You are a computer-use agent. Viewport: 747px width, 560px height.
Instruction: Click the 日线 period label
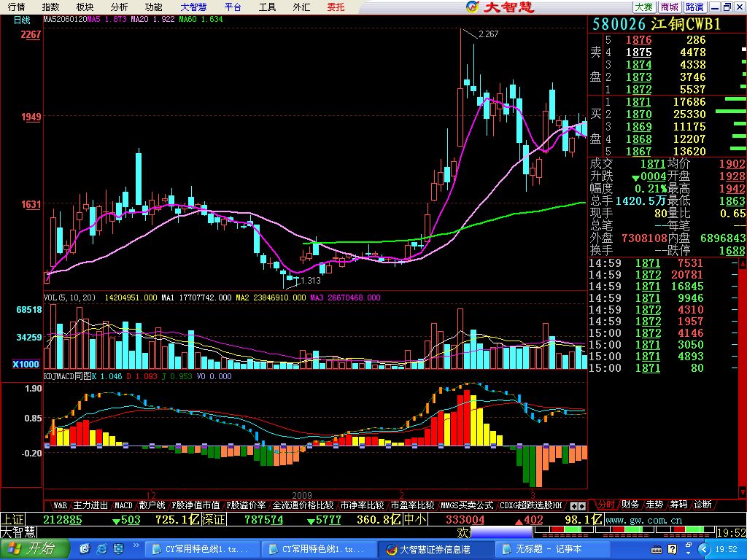[x=21, y=20]
